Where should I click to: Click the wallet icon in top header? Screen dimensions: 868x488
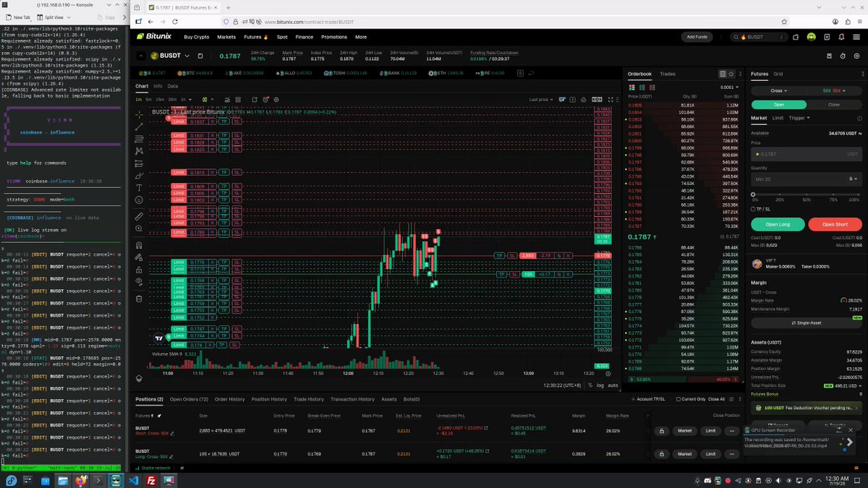[796, 37]
